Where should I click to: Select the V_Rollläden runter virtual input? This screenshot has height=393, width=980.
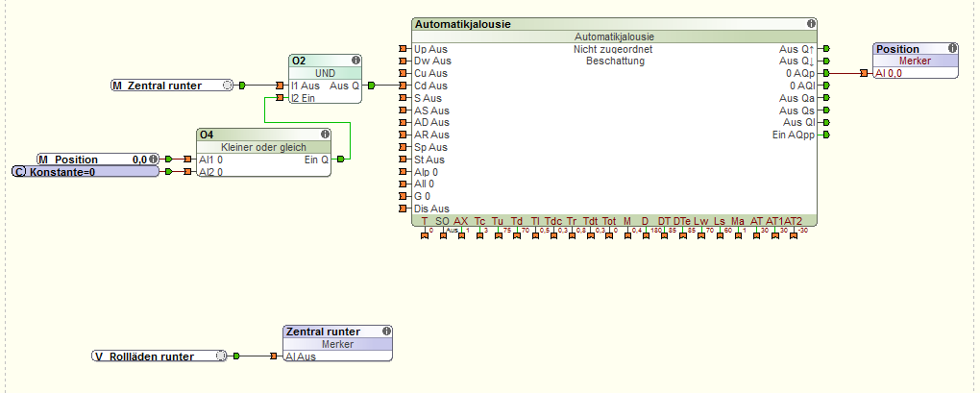click(x=159, y=356)
